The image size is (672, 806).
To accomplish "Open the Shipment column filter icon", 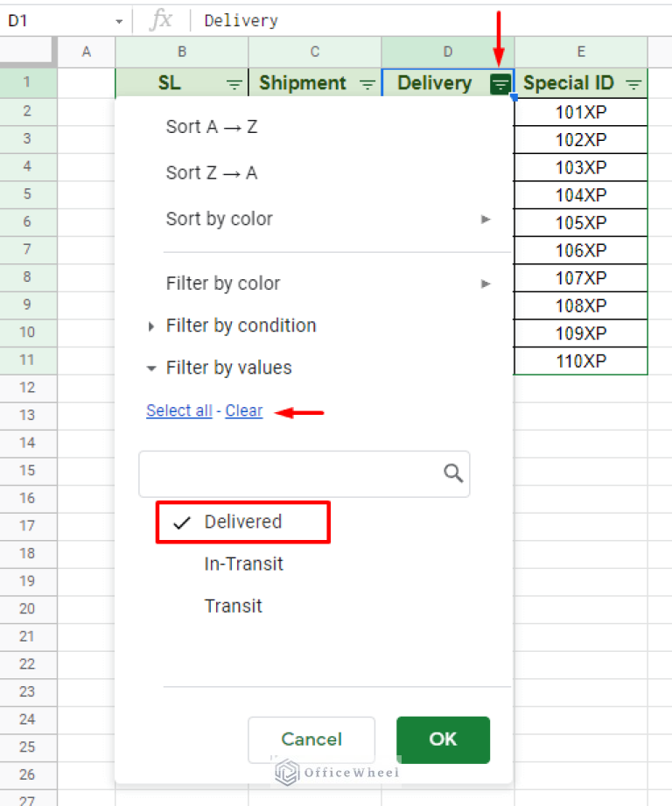I will tap(367, 83).
